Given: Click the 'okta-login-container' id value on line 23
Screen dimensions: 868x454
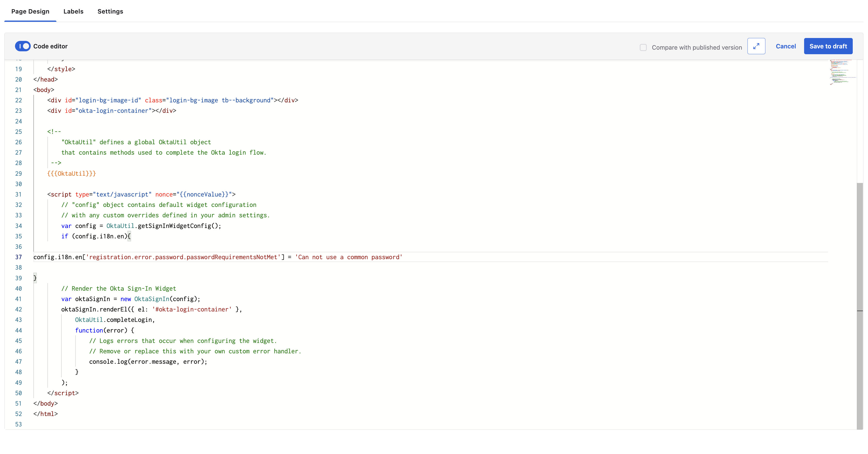Looking at the screenshot, I should point(114,111).
